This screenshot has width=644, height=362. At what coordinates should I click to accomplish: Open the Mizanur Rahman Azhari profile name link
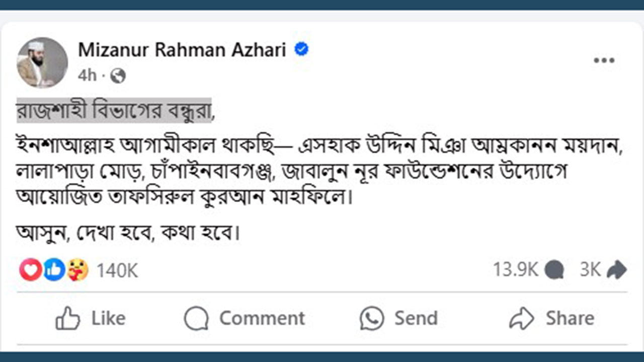(182, 50)
